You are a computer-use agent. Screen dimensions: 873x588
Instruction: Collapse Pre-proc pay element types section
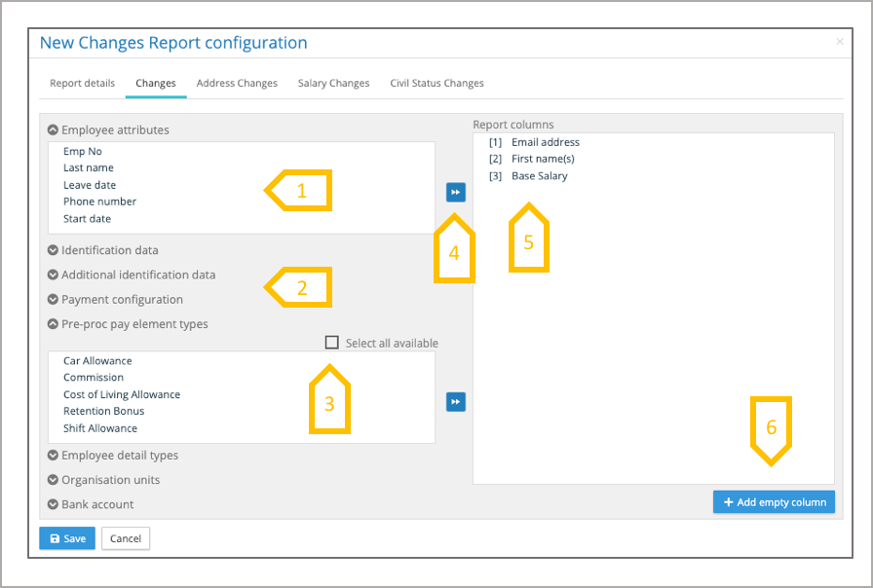click(x=54, y=324)
